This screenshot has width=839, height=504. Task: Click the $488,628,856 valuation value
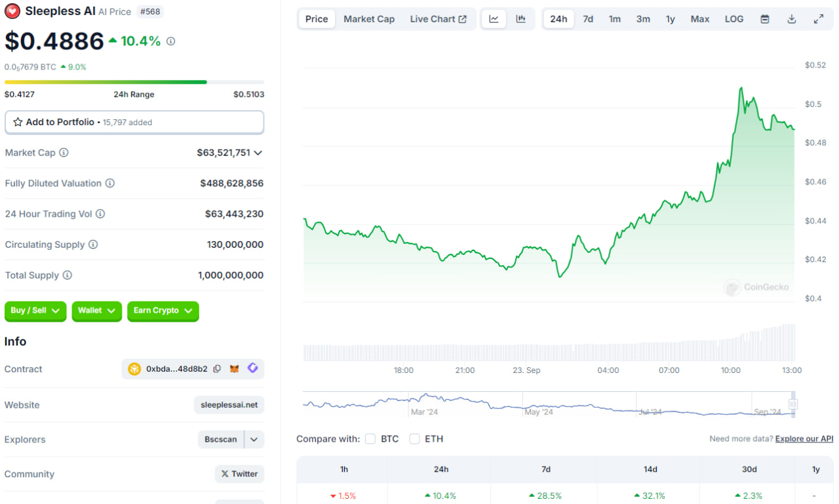tap(232, 184)
